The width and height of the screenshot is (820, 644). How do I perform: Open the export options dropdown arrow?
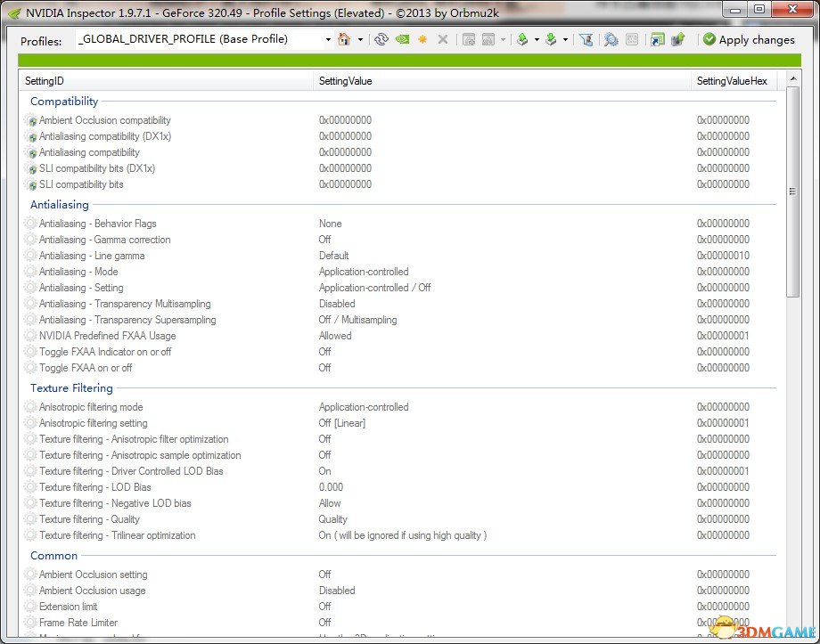coord(537,40)
